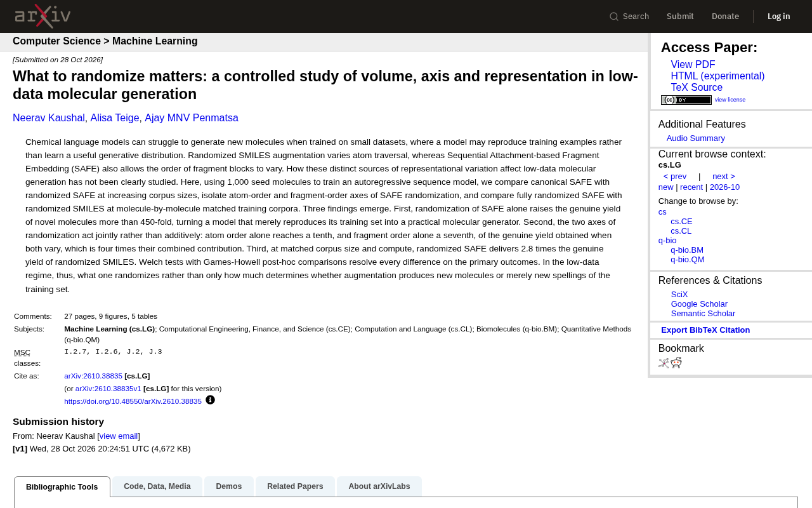
Task: Click Export BibTeX Citation
Action: pyautogui.click(x=705, y=330)
